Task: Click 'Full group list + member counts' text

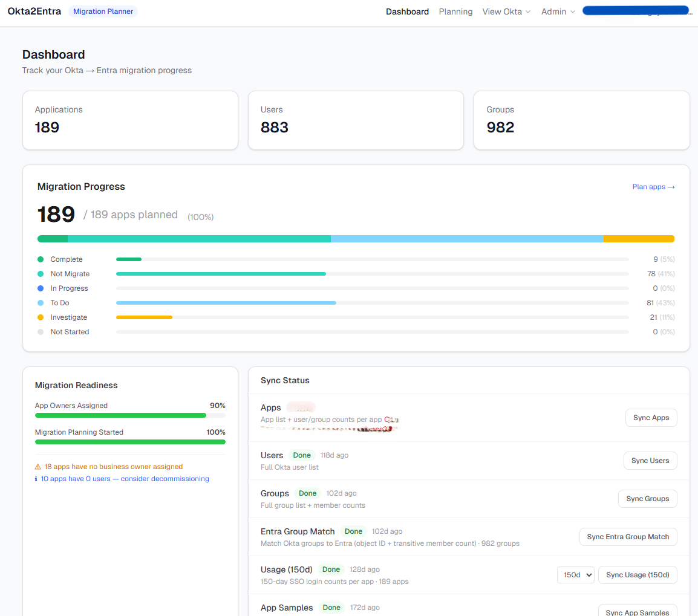Action: [313, 505]
